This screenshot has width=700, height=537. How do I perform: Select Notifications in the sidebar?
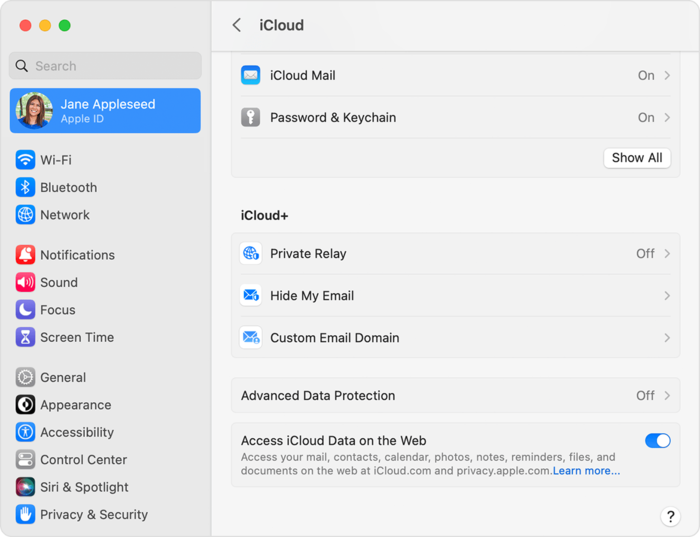click(x=105, y=255)
